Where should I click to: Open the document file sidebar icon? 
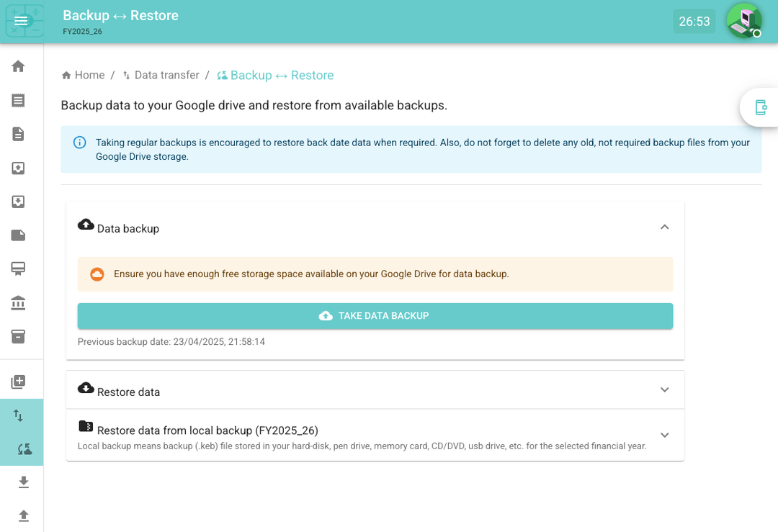19,134
